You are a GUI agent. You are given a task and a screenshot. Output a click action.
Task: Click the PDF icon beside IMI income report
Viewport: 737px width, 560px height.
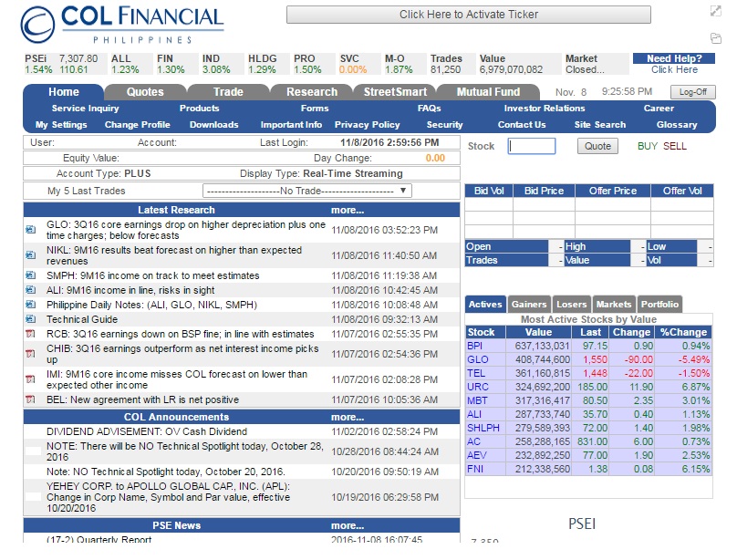[28, 377]
